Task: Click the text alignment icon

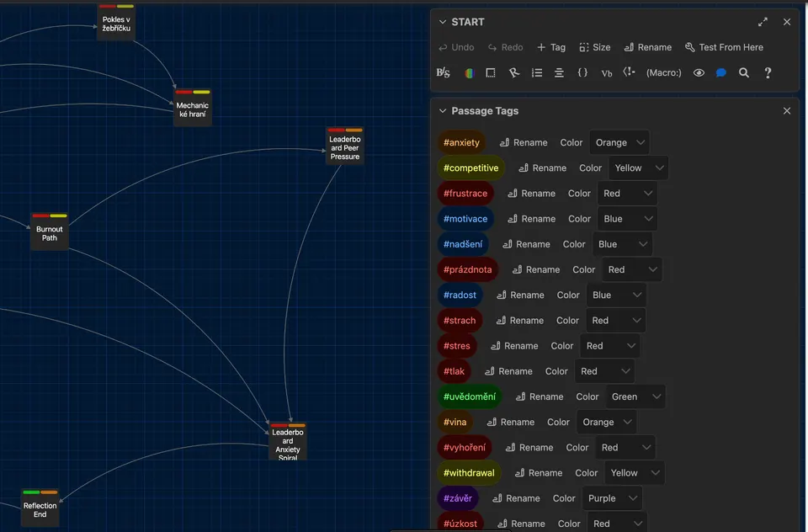Action: tap(559, 72)
